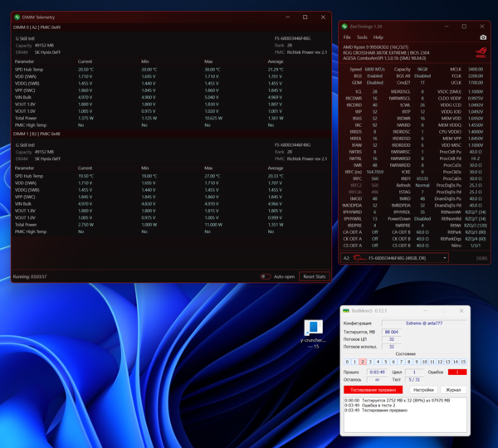Click the 'Running: 03:03:57' status text
This screenshot has width=498, height=448.
tap(30, 277)
